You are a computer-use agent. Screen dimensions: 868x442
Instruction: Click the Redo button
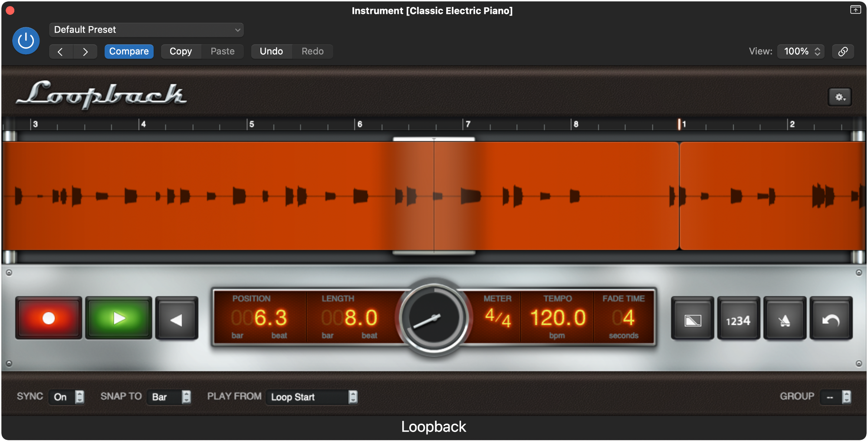coord(312,51)
